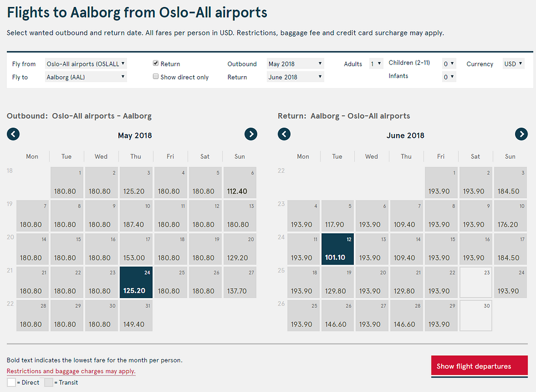Go to previous month before June 2018
The image size is (536, 392).
pos(284,134)
